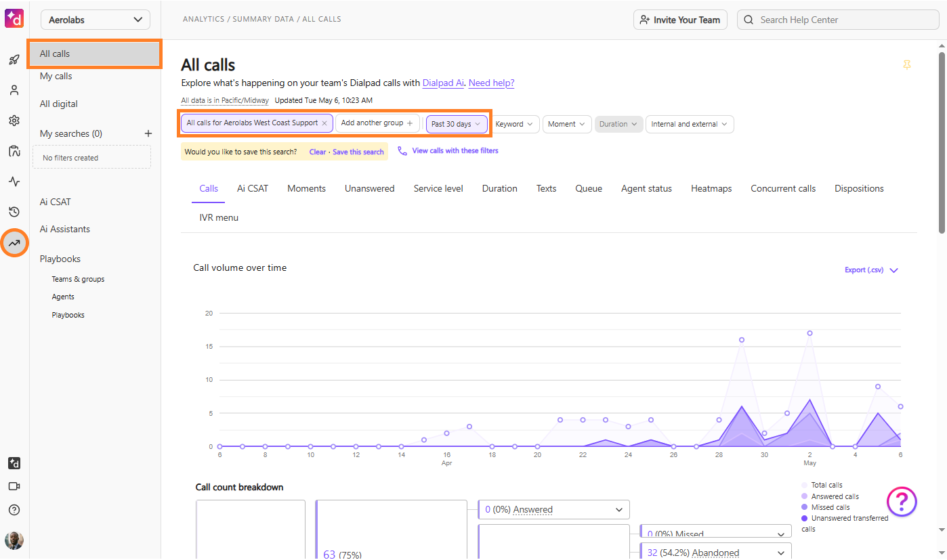Open the person profile icon in sidebar
The image size is (947, 560).
pyautogui.click(x=14, y=90)
